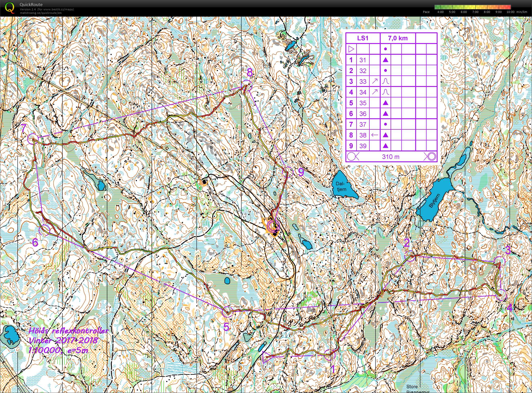The height and width of the screenshot is (393, 532).
Task: Click the boulder triangle symbol for control 31
Action: pyautogui.click(x=385, y=60)
